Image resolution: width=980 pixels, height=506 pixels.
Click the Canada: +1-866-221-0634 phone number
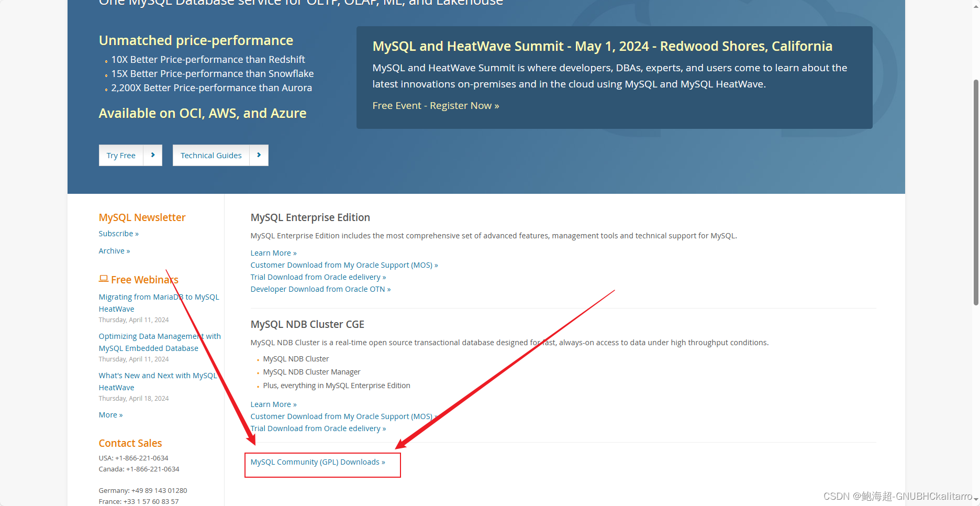point(139,469)
